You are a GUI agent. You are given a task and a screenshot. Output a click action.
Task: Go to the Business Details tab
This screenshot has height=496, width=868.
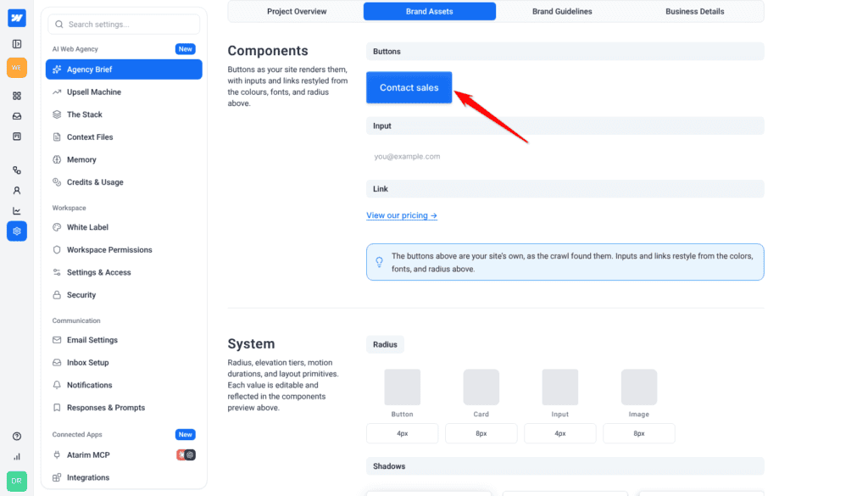click(695, 11)
